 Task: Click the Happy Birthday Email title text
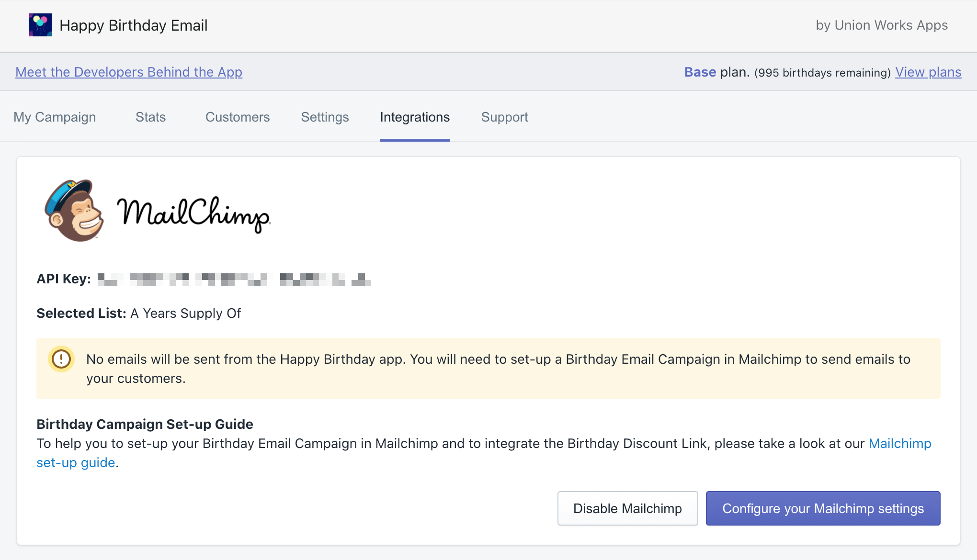[133, 25]
